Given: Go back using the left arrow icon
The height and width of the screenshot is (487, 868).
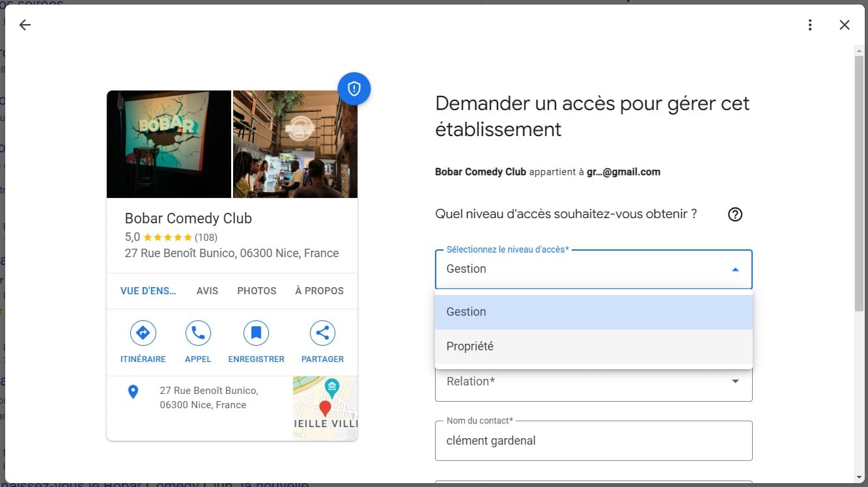Looking at the screenshot, I should coord(25,25).
